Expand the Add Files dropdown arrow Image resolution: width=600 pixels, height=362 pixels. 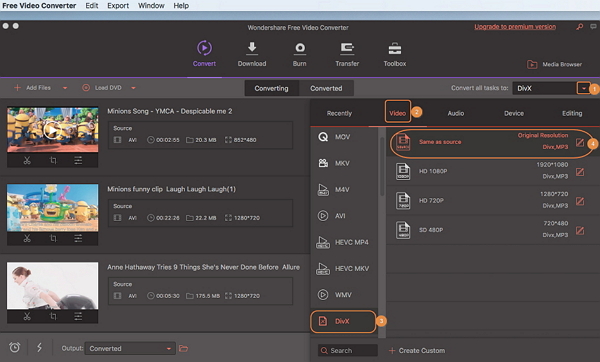click(x=65, y=88)
